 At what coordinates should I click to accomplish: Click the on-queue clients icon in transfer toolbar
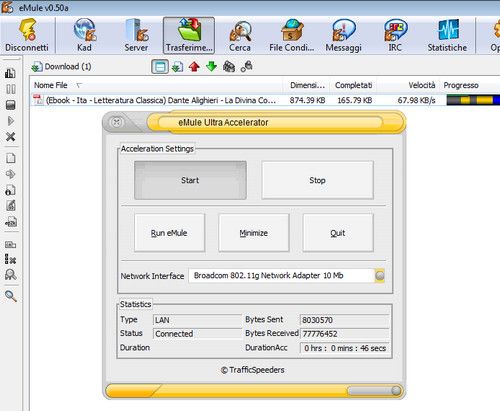click(229, 67)
